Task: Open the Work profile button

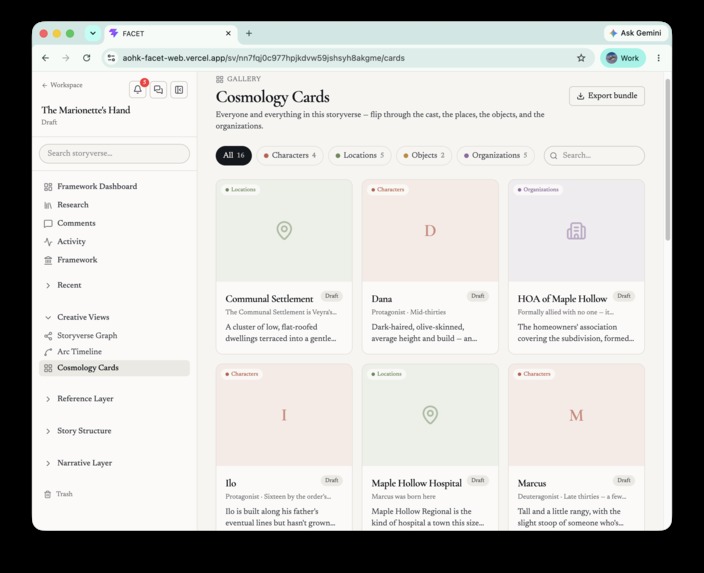Action: click(x=623, y=58)
